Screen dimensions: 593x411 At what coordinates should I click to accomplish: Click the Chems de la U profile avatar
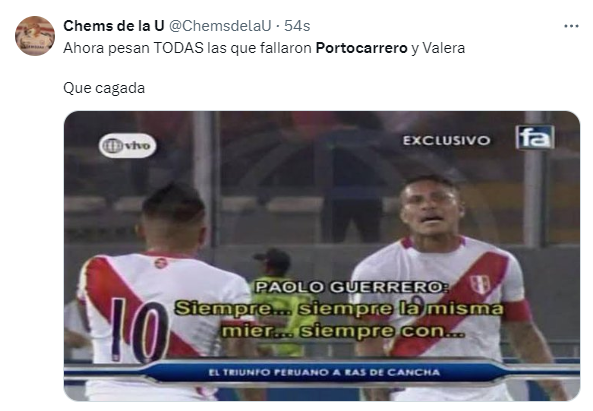click(x=35, y=36)
